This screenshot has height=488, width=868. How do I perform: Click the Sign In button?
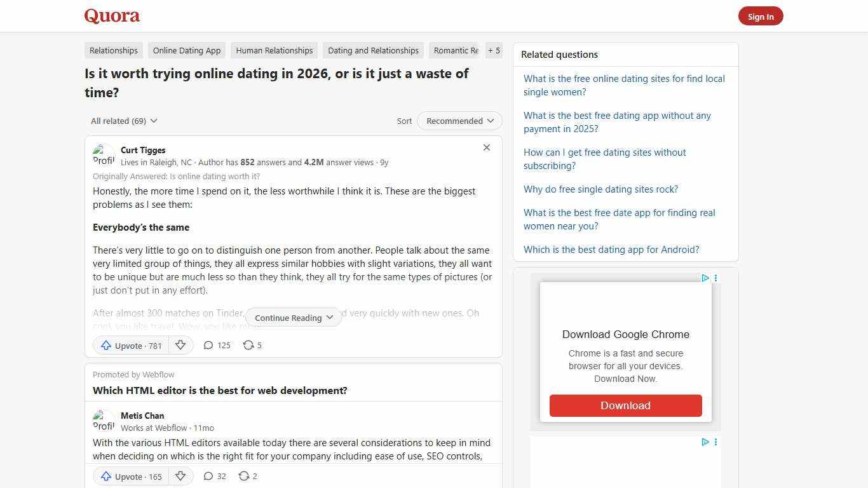(761, 16)
